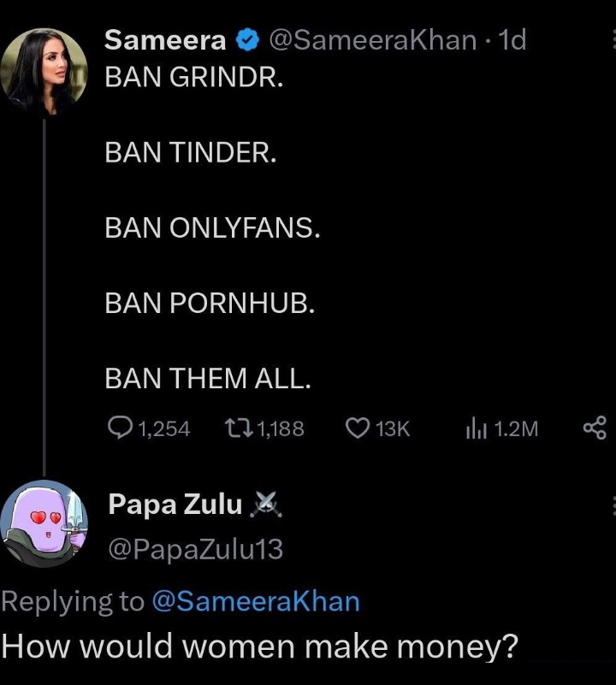
Task: Like the tweet with the heart icon
Action: (356, 428)
